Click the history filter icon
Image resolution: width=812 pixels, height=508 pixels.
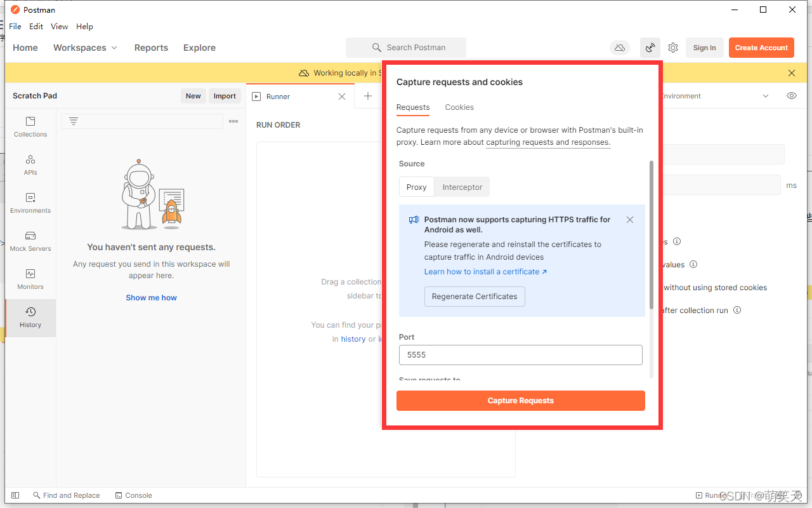[74, 121]
